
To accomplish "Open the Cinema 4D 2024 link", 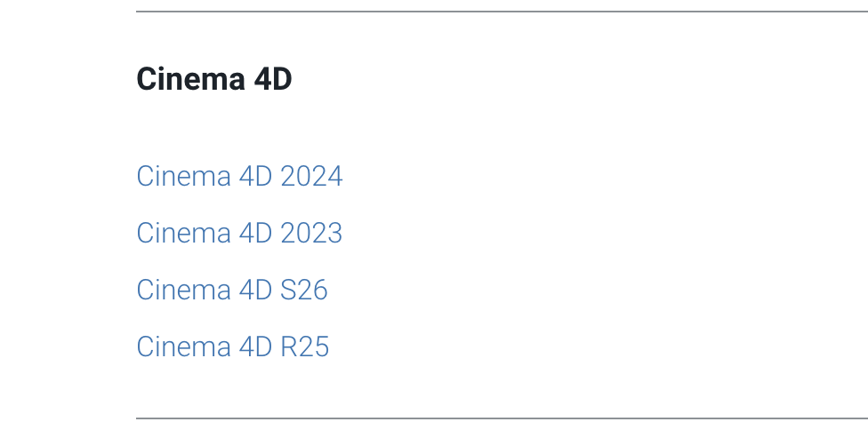I will pos(239,176).
